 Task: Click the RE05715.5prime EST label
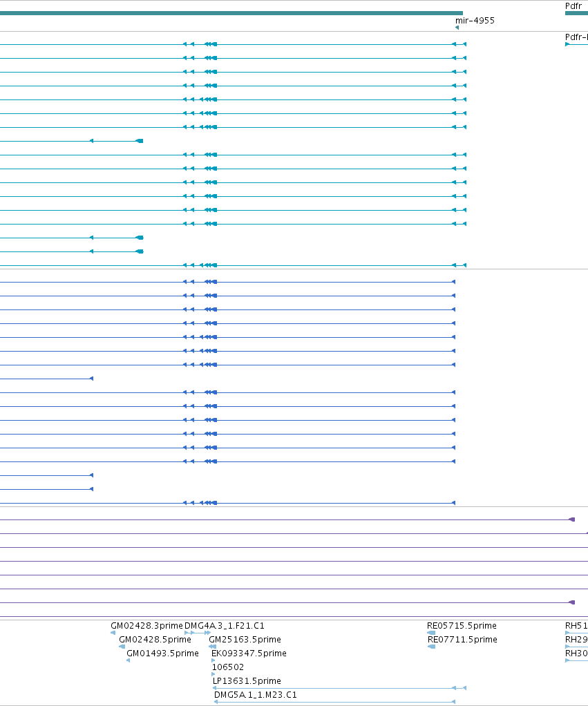click(x=462, y=626)
